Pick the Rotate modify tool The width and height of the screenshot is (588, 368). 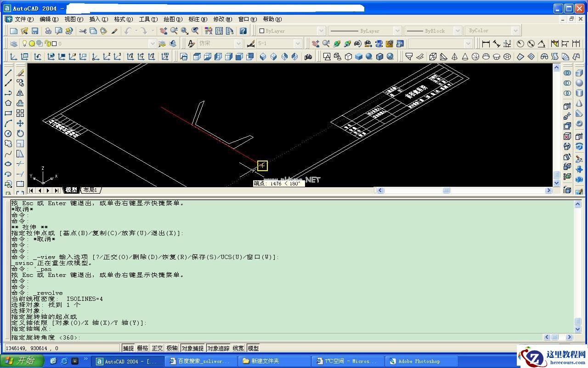click(20, 133)
